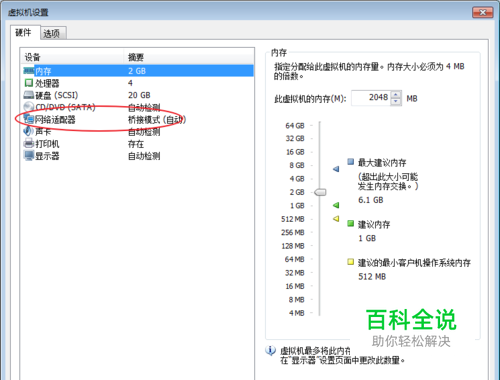The height and width of the screenshot is (380, 500).
Task: Click the 4 GB mark on memory scale
Action: pyautogui.click(x=297, y=179)
